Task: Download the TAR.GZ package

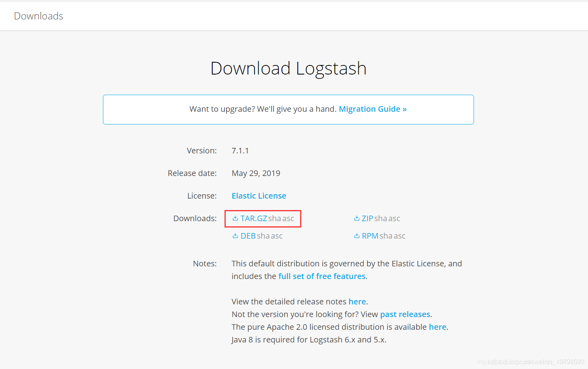Action: pyautogui.click(x=254, y=218)
